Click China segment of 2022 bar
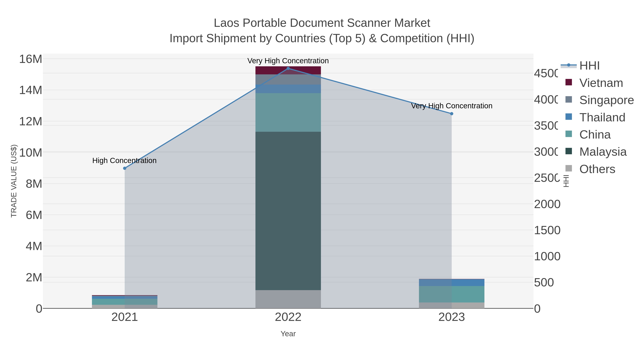The height and width of the screenshot is (362, 644). point(288,112)
